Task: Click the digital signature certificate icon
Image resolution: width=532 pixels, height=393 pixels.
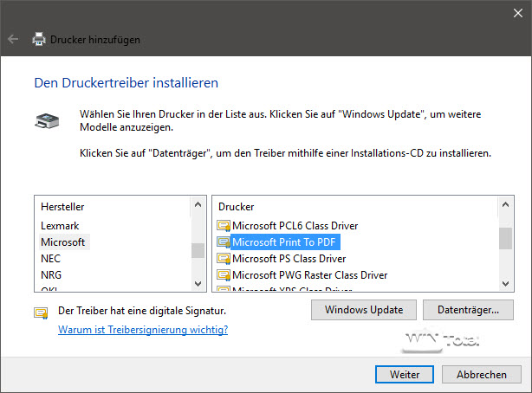Action: [x=41, y=313]
